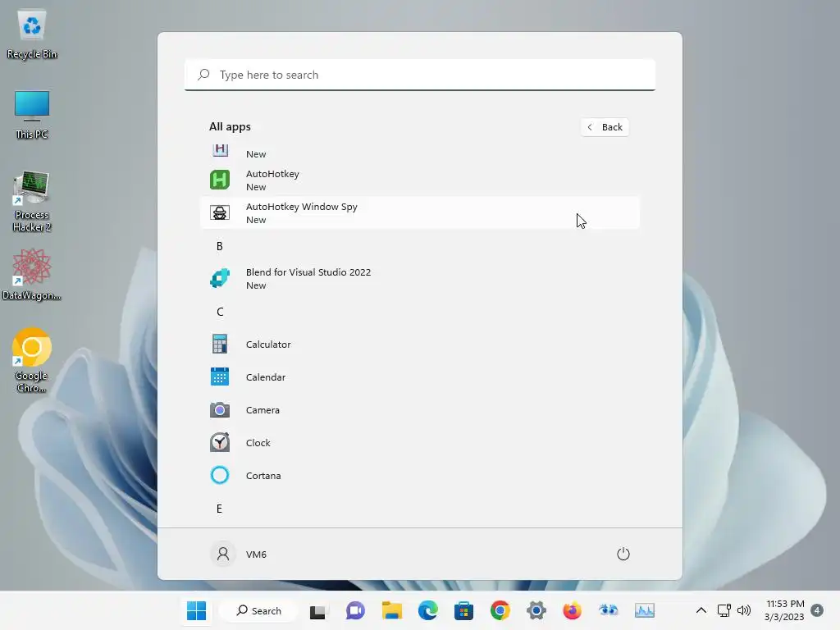840x630 pixels.
Task: Open File Explorer from the taskbar
Action: pos(391,610)
